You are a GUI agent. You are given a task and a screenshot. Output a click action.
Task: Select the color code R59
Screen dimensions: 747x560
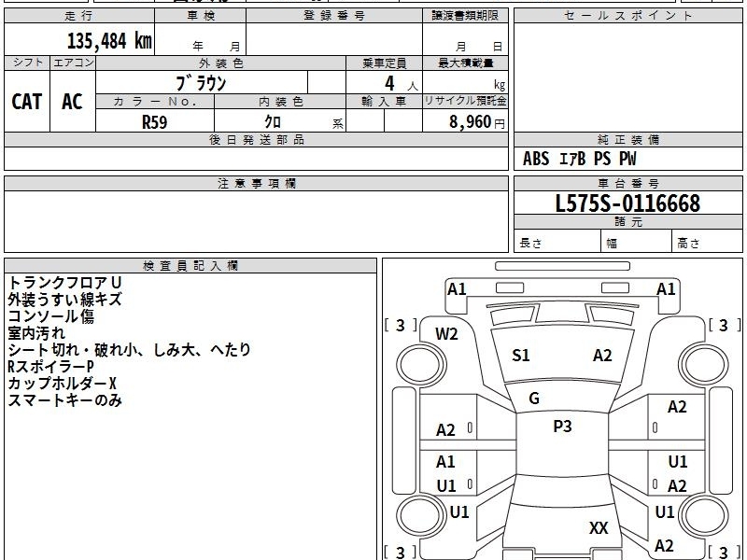click(155, 122)
